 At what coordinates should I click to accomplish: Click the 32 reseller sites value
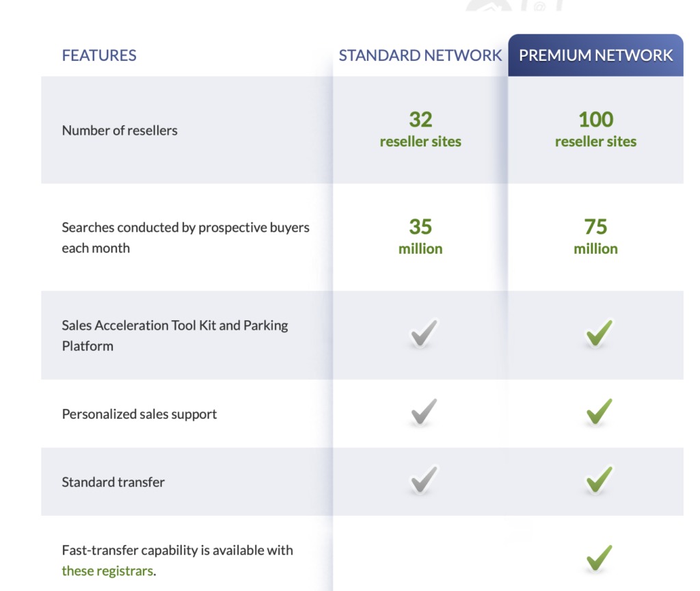(420, 129)
